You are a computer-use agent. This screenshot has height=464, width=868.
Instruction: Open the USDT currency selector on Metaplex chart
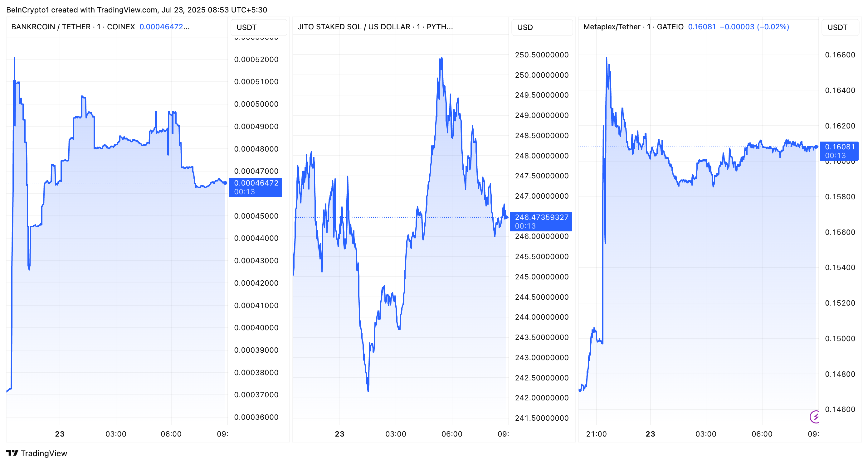pyautogui.click(x=840, y=27)
